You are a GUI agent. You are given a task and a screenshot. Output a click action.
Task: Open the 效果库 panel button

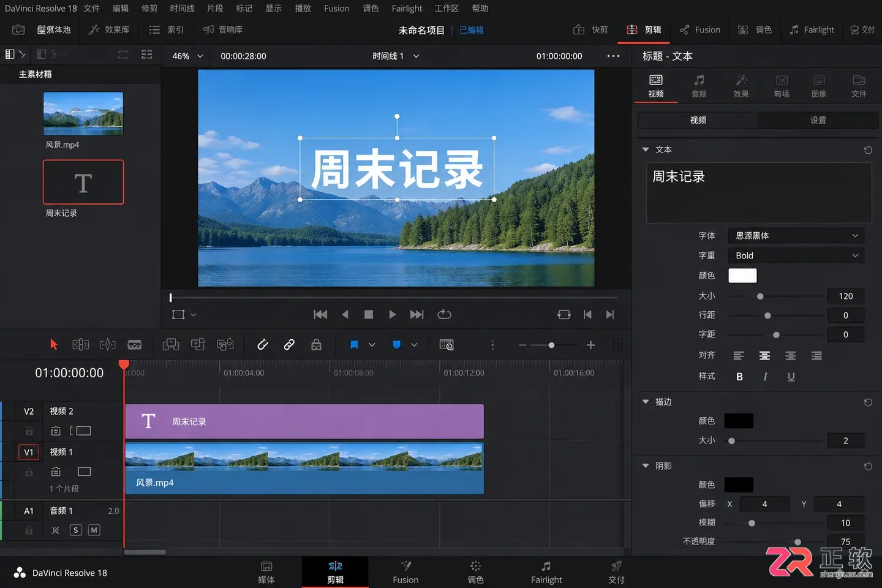click(x=110, y=29)
